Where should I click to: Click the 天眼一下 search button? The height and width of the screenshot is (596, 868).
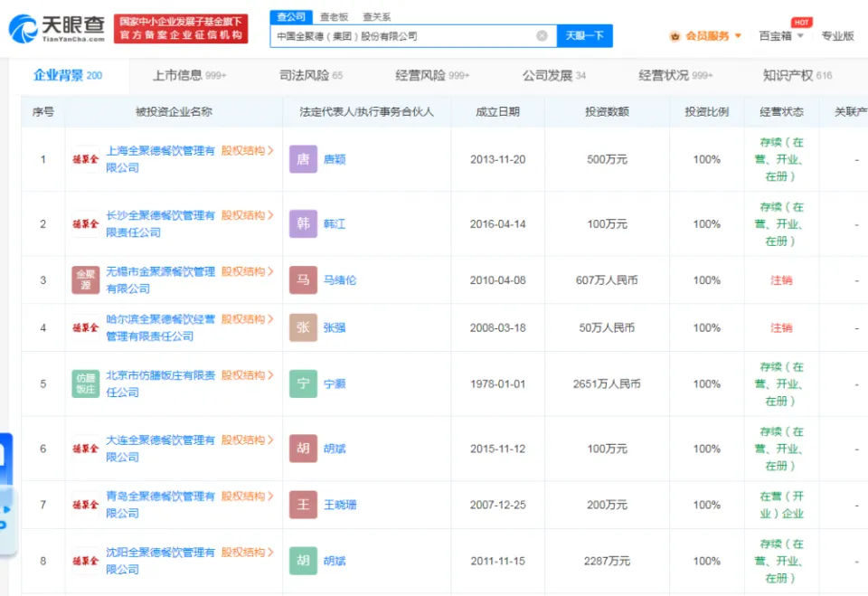584,36
